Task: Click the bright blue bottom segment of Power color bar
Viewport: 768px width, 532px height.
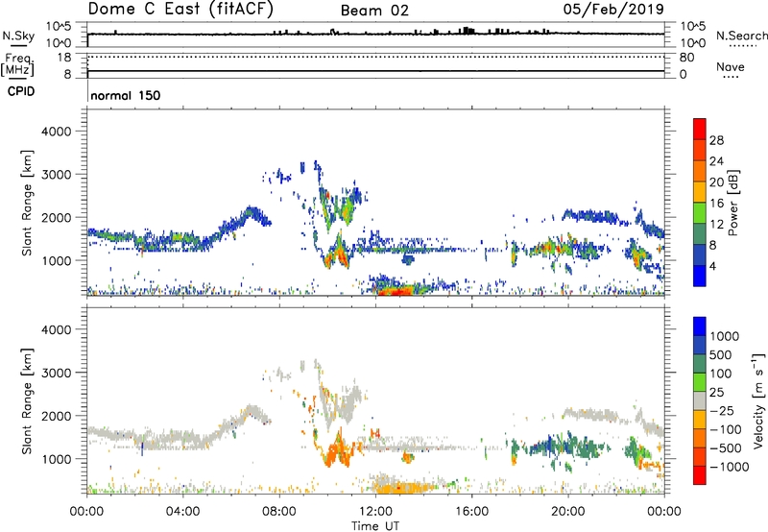Action: (700, 277)
